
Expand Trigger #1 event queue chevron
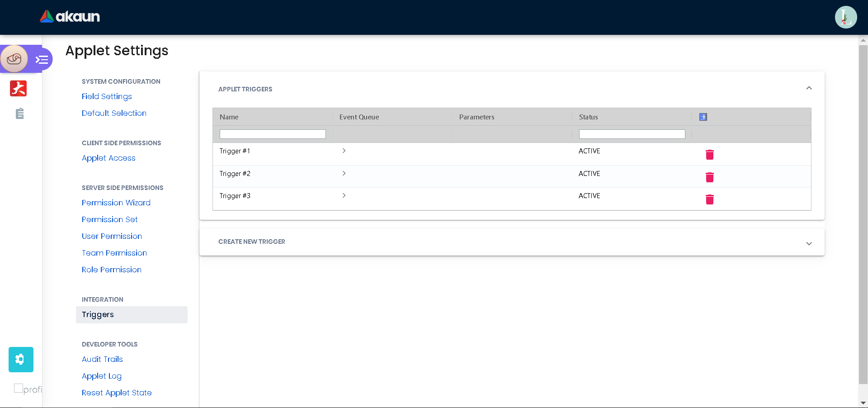point(344,151)
